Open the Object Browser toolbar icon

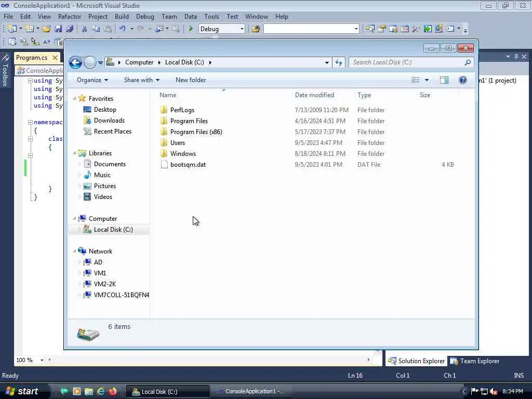click(393, 29)
